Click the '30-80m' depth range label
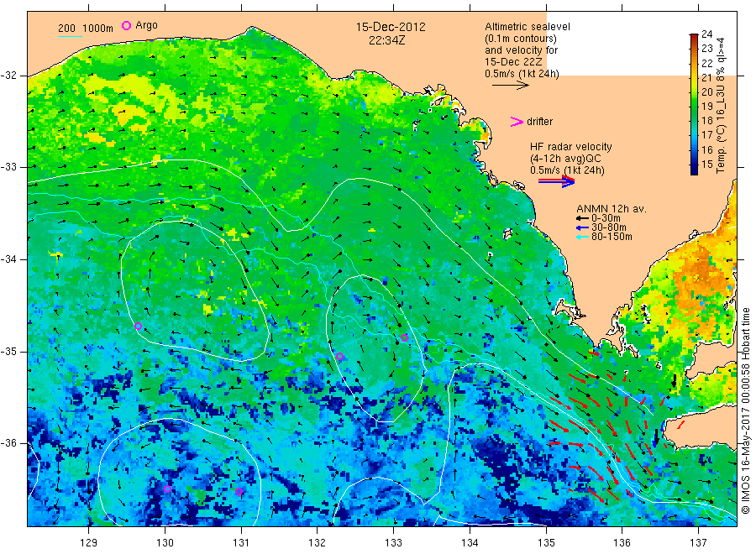The height and width of the screenshot is (554, 756). click(x=608, y=227)
